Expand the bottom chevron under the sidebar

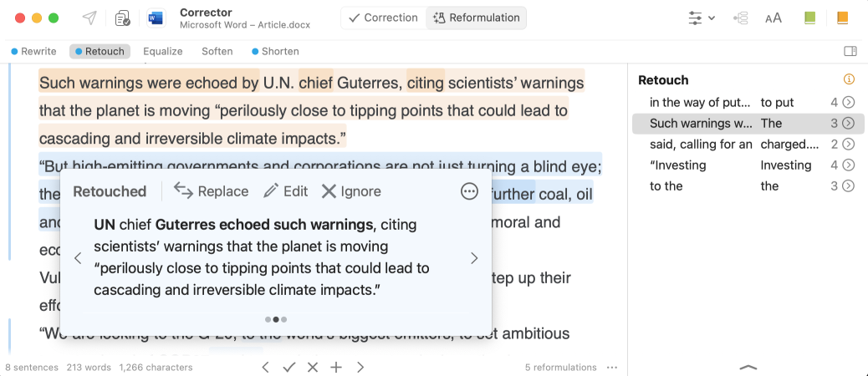click(x=748, y=367)
